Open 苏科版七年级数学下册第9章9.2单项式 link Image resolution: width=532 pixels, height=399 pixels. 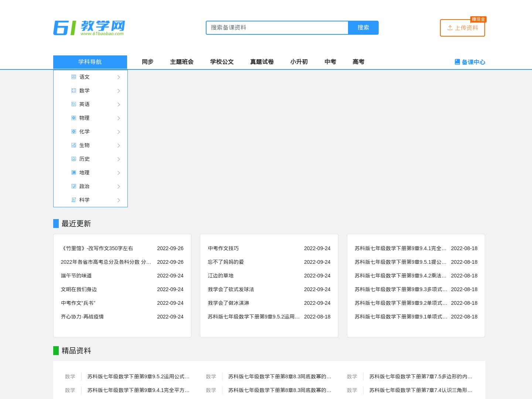(x=401, y=303)
